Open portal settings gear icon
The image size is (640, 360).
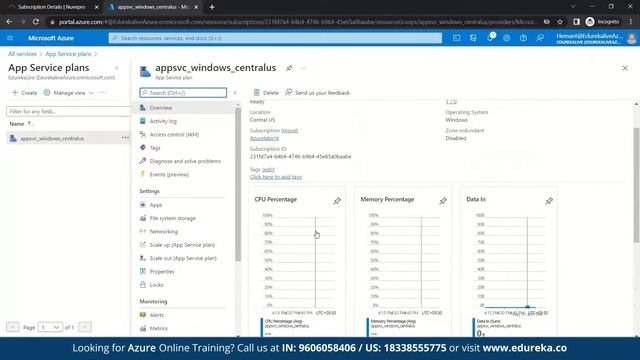[507, 38]
